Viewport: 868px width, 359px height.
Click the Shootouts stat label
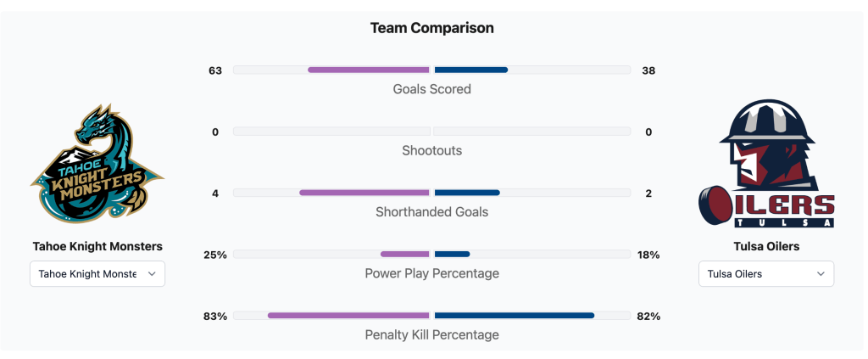432,151
